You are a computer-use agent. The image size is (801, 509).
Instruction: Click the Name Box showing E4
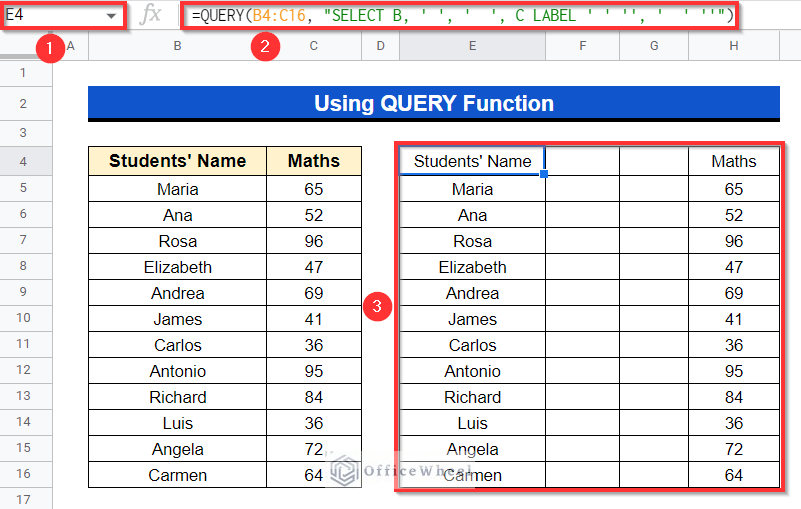tap(63, 15)
